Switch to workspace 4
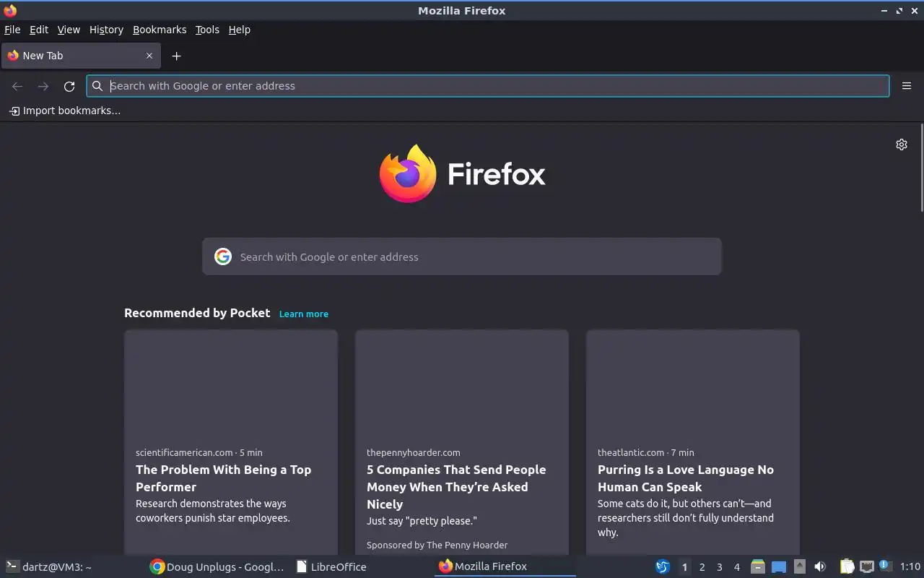The width and height of the screenshot is (924, 578). click(x=736, y=567)
